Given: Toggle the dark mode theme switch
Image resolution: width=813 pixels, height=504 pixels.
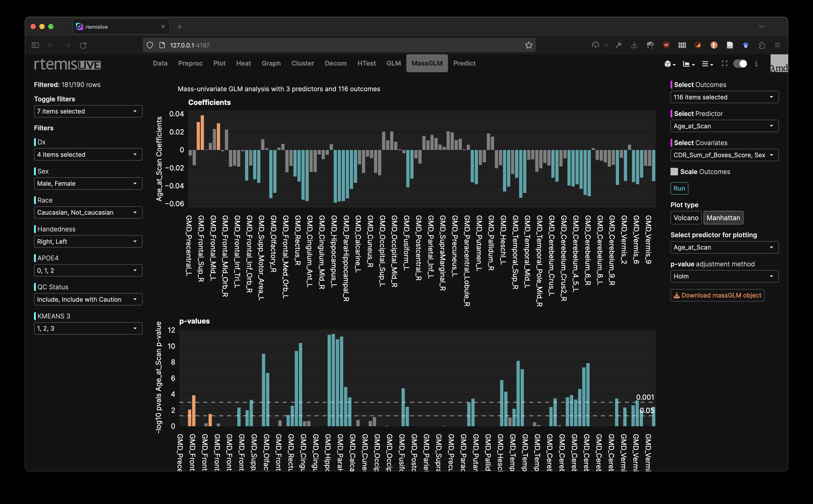Looking at the screenshot, I should [x=740, y=64].
